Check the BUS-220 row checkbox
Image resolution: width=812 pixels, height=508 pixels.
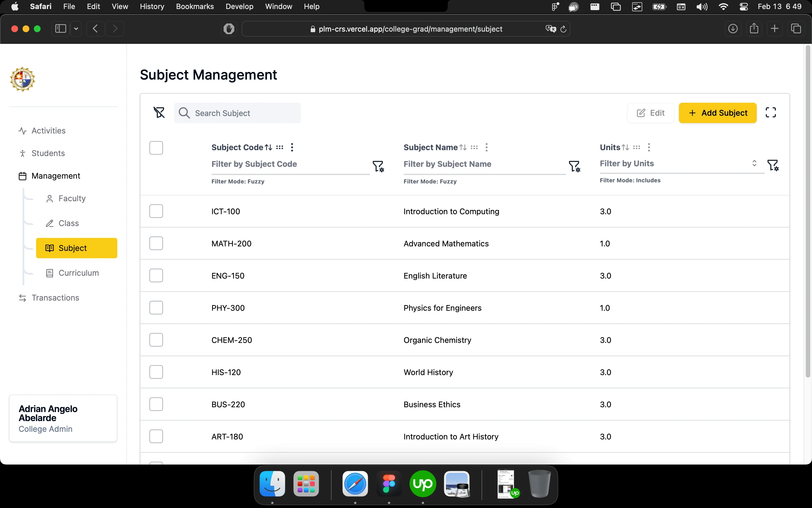tap(156, 404)
